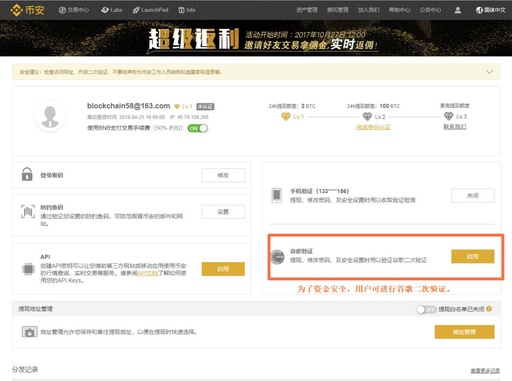
Task: Click the yellow 启用 button for API
Action: (223, 269)
